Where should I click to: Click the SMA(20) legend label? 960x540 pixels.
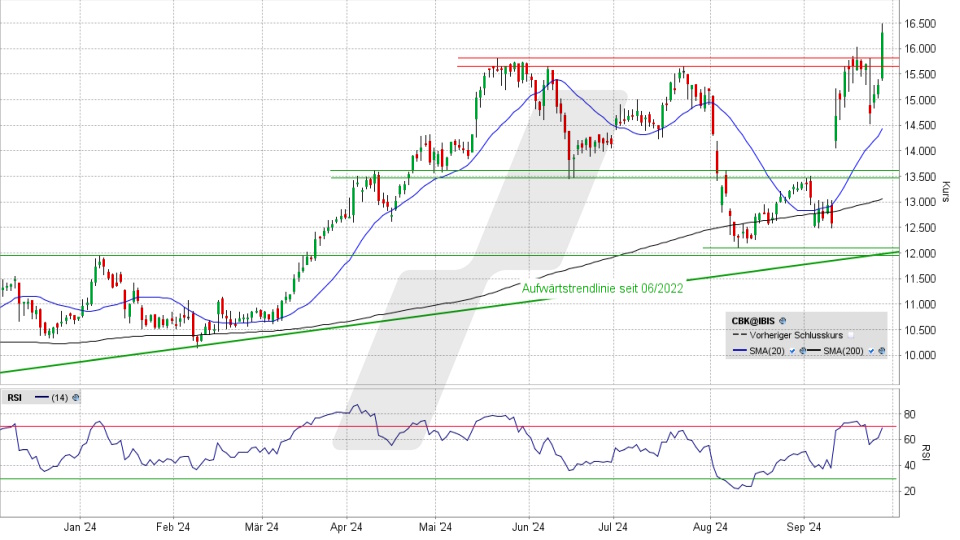point(767,351)
